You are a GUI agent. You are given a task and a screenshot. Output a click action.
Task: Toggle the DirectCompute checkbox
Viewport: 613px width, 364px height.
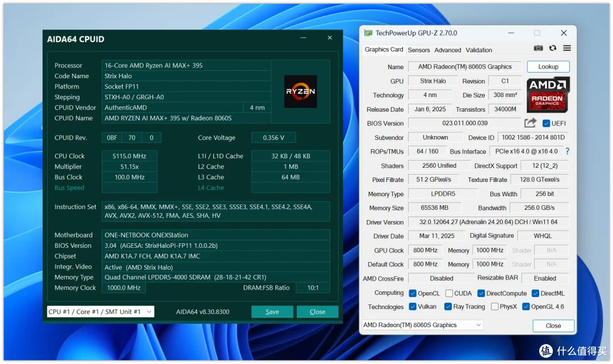481,293
